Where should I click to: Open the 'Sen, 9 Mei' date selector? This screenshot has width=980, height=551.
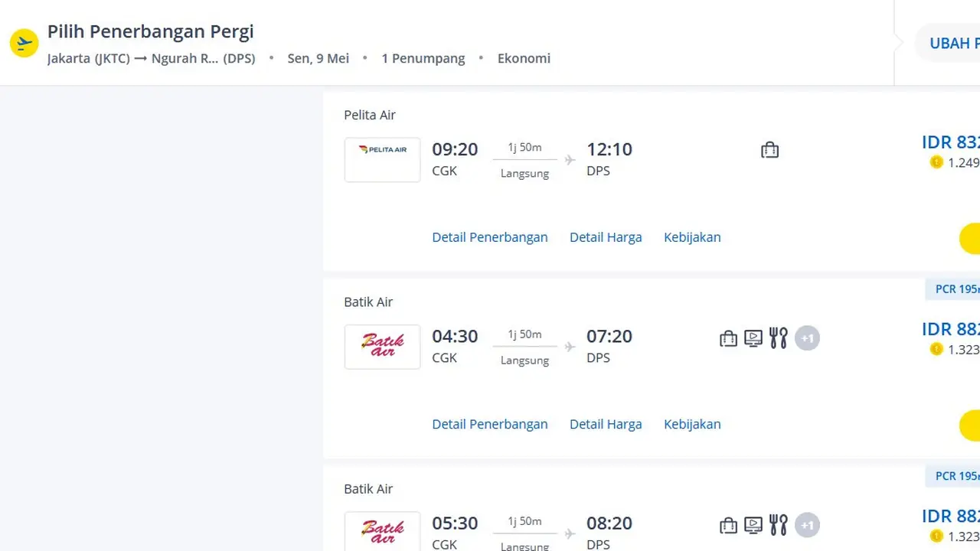point(318,58)
